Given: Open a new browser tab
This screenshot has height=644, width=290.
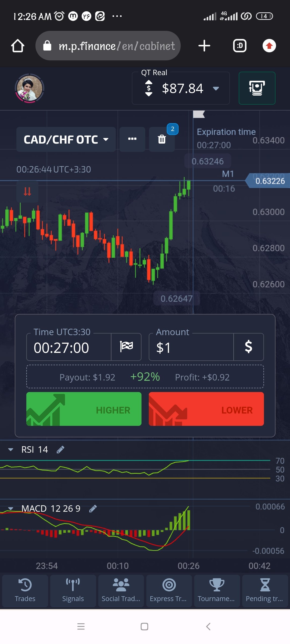Looking at the screenshot, I should (x=204, y=46).
